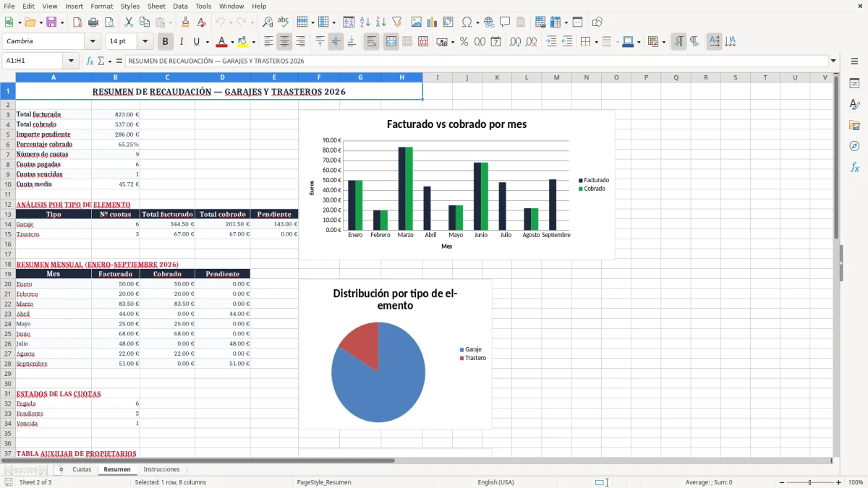Image resolution: width=868 pixels, height=488 pixels.
Task: Click the Formula equals button
Action: pyautogui.click(x=119, y=61)
